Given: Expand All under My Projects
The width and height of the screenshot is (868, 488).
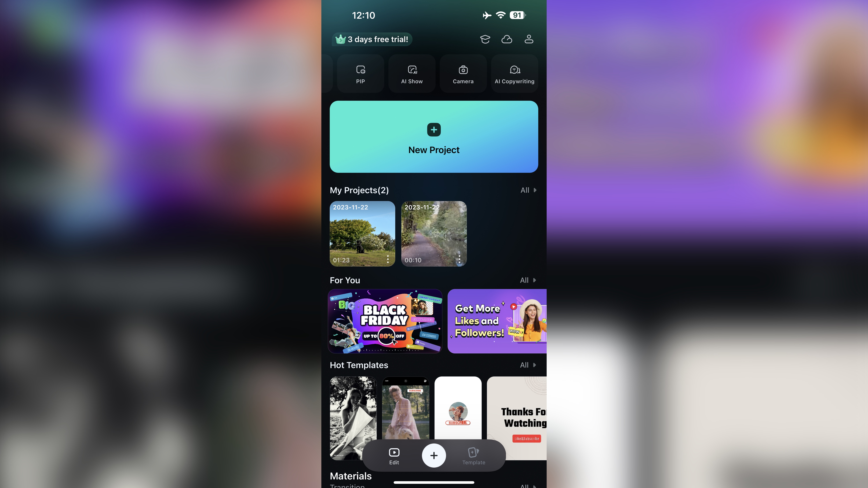Looking at the screenshot, I should point(527,190).
